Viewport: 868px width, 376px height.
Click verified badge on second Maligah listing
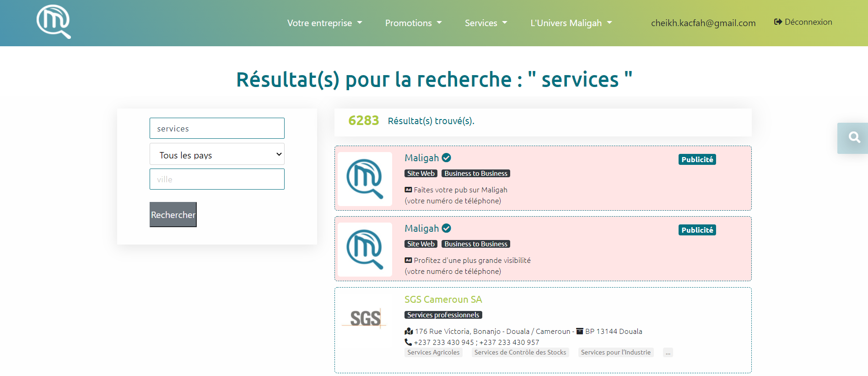point(447,228)
